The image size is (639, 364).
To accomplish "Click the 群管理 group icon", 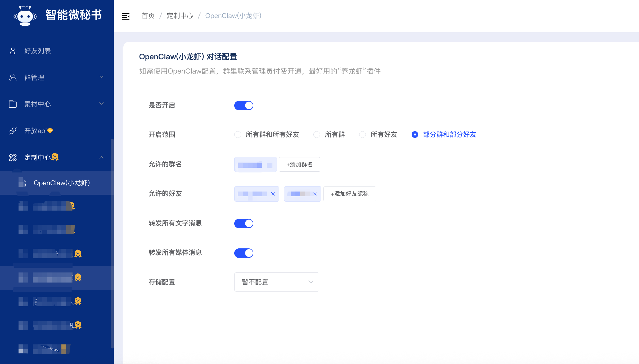I will point(13,78).
